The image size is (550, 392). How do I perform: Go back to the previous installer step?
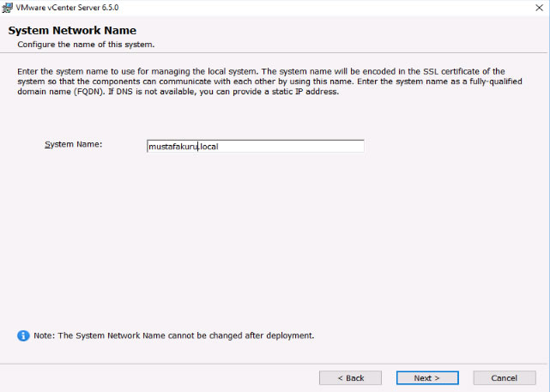point(350,378)
